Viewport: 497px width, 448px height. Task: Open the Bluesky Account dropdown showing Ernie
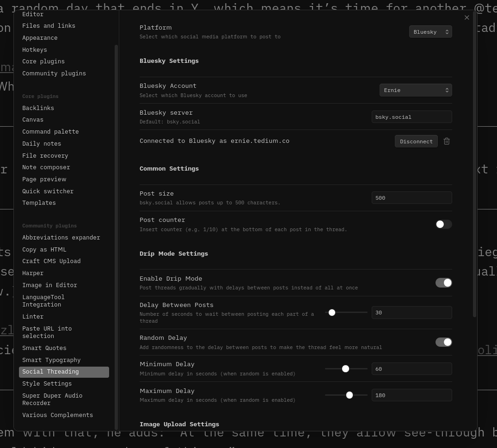point(415,90)
